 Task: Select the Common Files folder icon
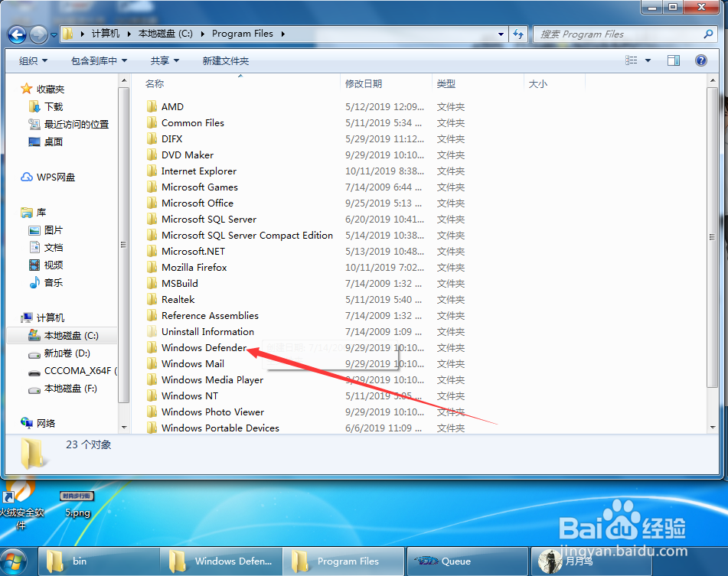[x=152, y=123]
